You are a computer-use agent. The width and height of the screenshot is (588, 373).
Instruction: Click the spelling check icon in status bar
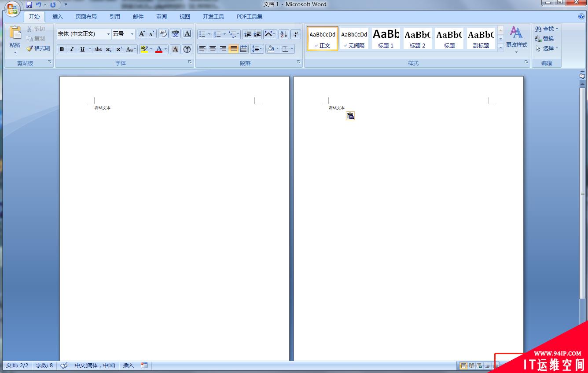[64, 365]
